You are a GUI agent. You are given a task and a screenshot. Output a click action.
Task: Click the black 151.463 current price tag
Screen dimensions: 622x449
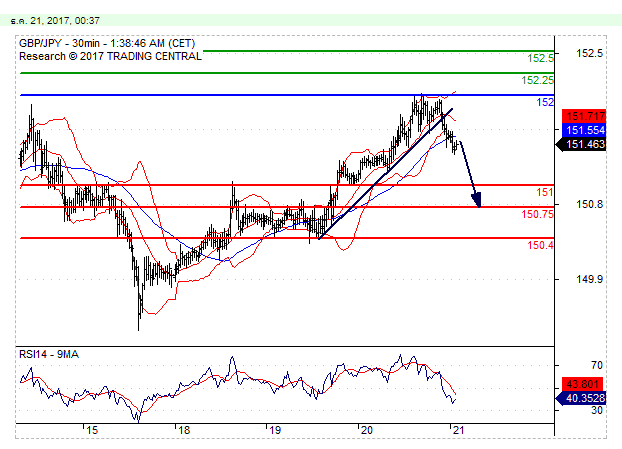click(582, 144)
